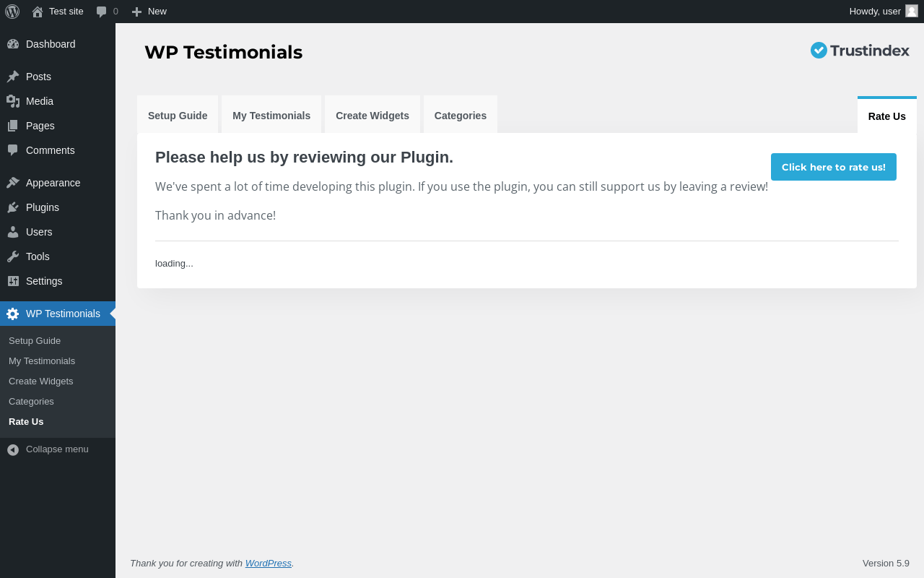Click the Settings sliders icon
Screen dimensions: 924x578
point(13,281)
